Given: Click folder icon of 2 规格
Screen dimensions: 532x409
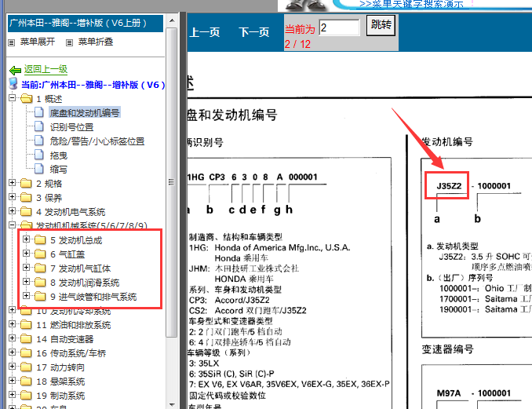Looking at the screenshot, I should (26, 184).
